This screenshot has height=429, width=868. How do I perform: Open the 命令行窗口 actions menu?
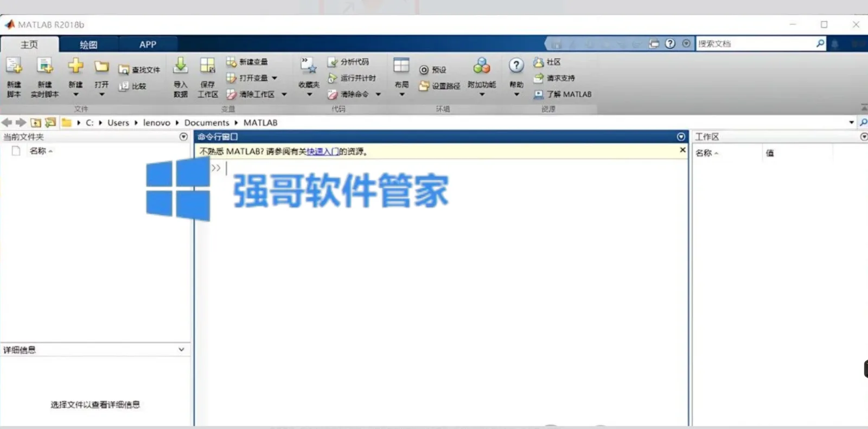[681, 137]
